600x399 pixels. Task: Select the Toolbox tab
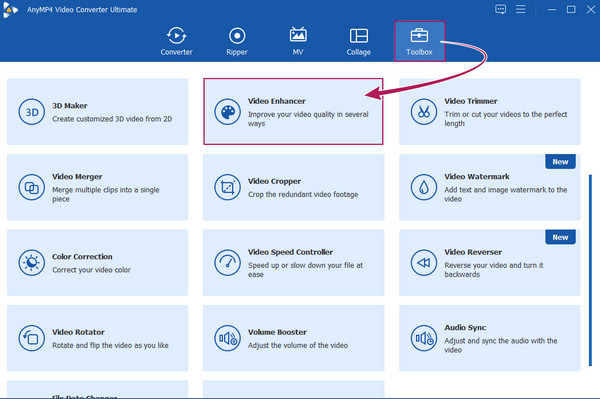[419, 41]
